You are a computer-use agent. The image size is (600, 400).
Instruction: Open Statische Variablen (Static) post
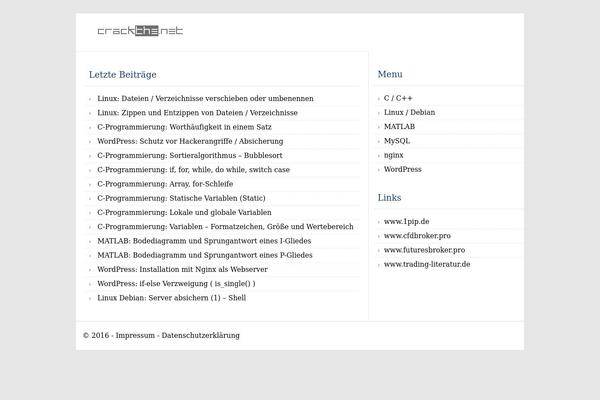point(181,198)
